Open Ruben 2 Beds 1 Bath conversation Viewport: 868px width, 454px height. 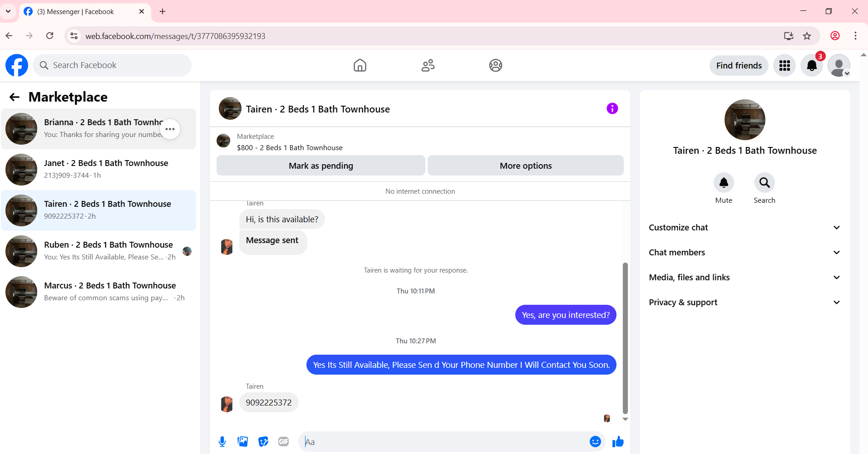[99, 251]
